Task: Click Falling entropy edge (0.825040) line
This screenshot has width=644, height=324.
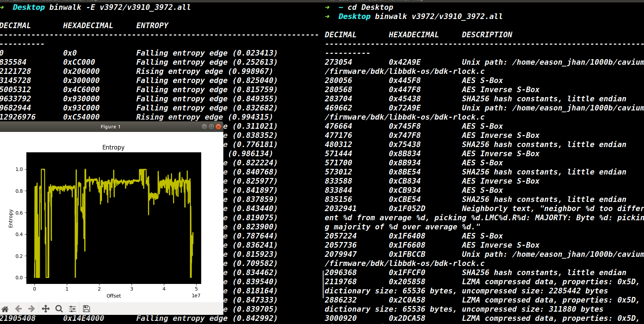Action: [207, 81]
